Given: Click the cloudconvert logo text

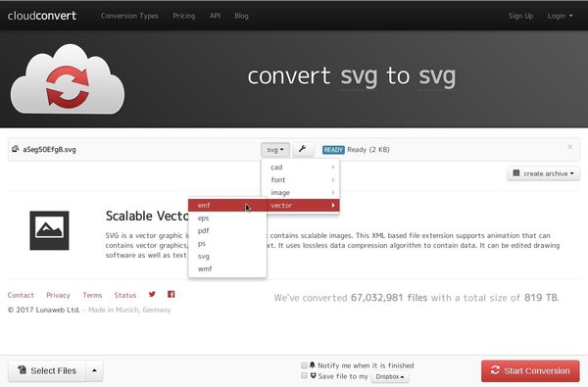Looking at the screenshot, I should [x=42, y=16].
